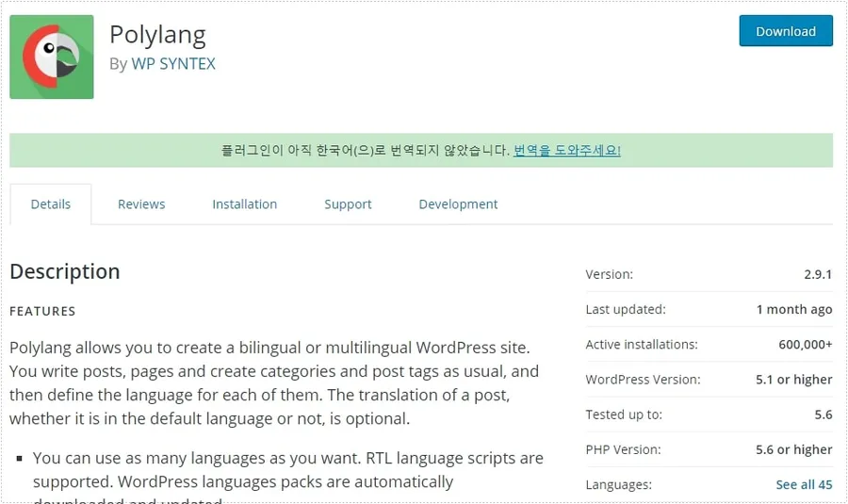Image resolution: width=848 pixels, height=504 pixels.
Task: Click the bullet 'You can use as many languages'
Action: pyautogui.click(x=287, y=478)
